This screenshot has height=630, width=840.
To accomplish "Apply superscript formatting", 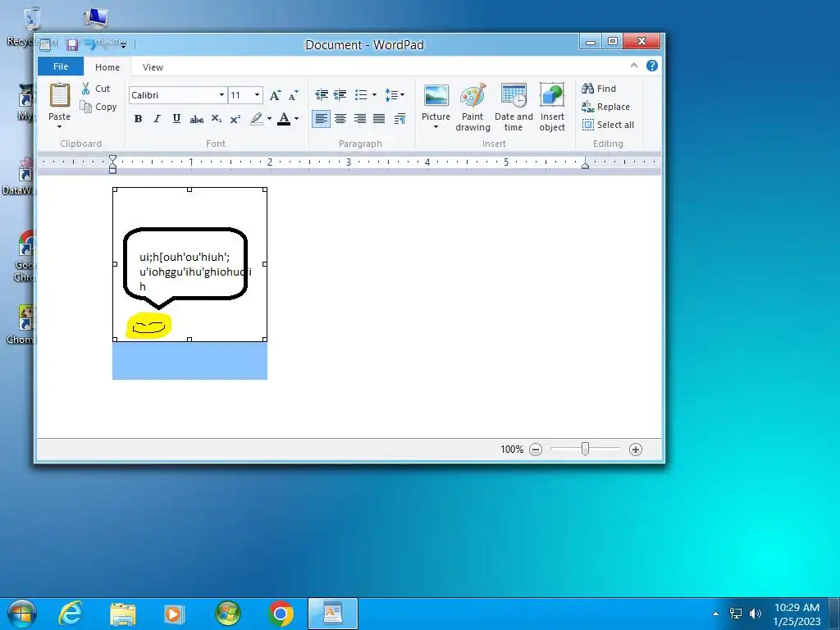I will click(235, 119).
